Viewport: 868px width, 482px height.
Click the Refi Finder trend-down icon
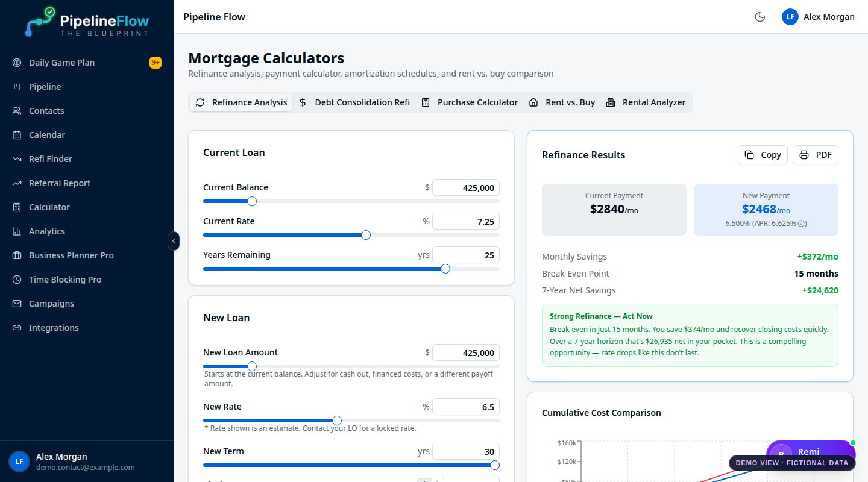click(17, 159)
